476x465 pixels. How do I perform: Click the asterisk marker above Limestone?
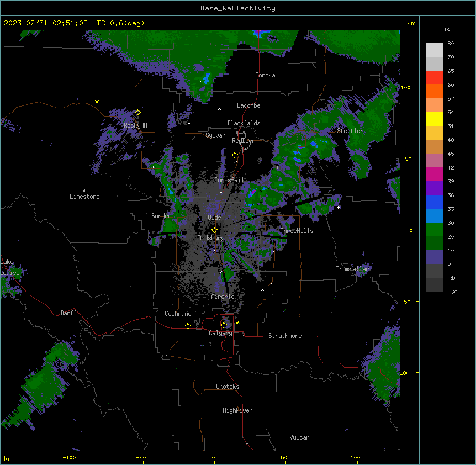[84, 191]
